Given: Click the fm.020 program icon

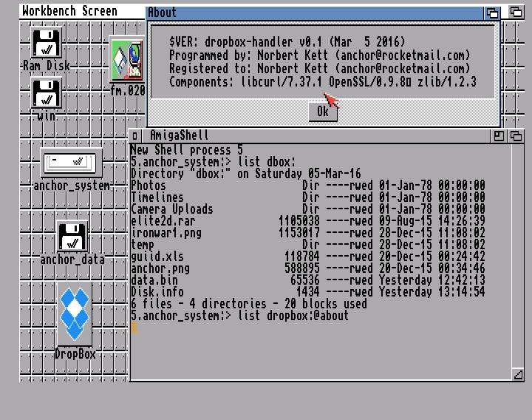Looking at the screenshot, I should [126, 61].
